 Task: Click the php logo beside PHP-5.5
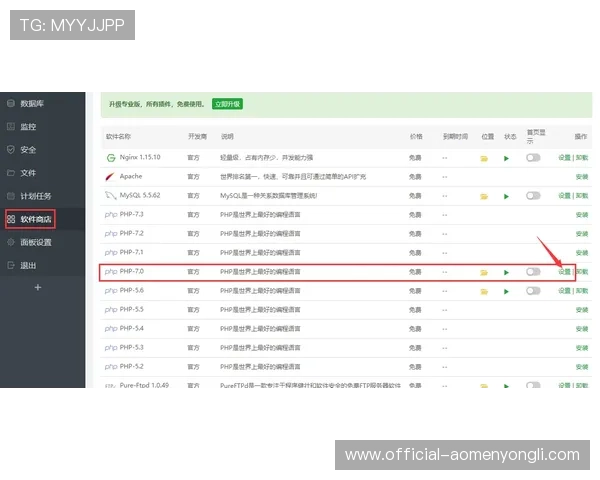pos(111,310)
